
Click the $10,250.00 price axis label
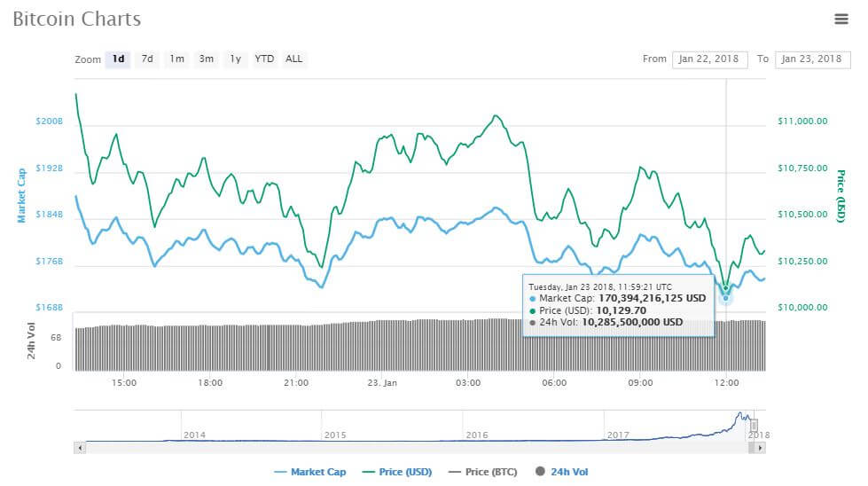click(x=802, y=262)
